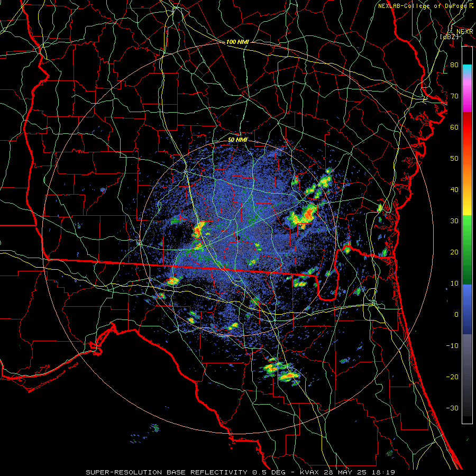Click the "[dBZ]" units label

449,37
